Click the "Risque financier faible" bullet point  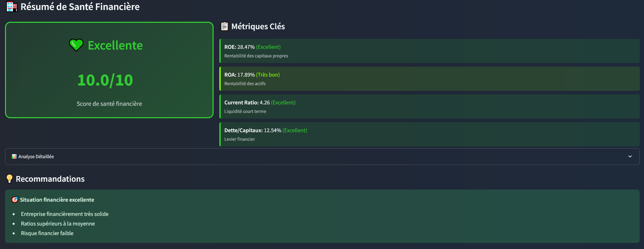tap(47, 233)
